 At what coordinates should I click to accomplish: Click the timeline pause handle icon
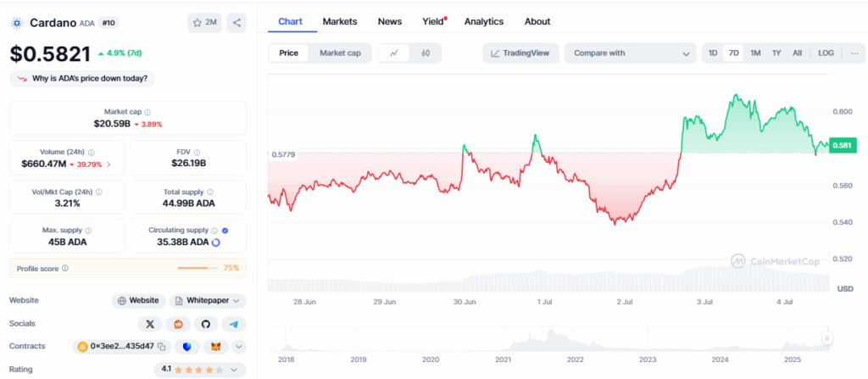[827, 338]
